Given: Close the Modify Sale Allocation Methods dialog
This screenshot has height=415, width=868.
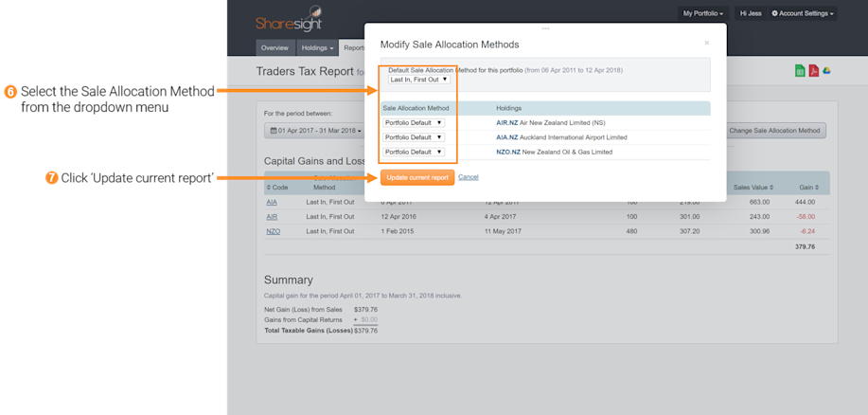Looking at the screenshot, I should click(706, 43).
